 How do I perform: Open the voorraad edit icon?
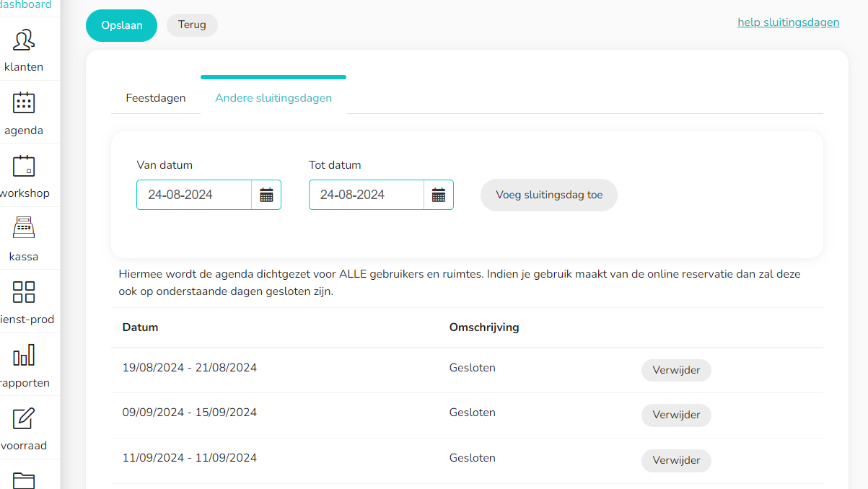(24, 418)
